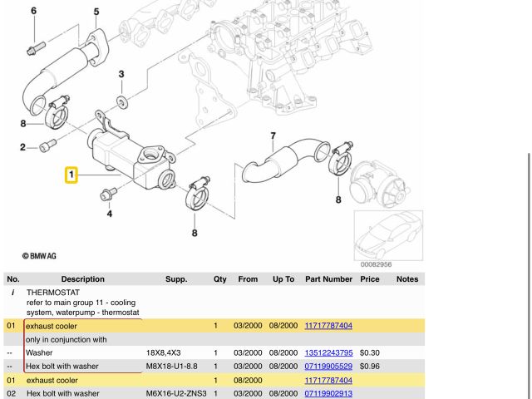
Task: Click callout number 5 above pipe flange
Action: pos(96,12)
